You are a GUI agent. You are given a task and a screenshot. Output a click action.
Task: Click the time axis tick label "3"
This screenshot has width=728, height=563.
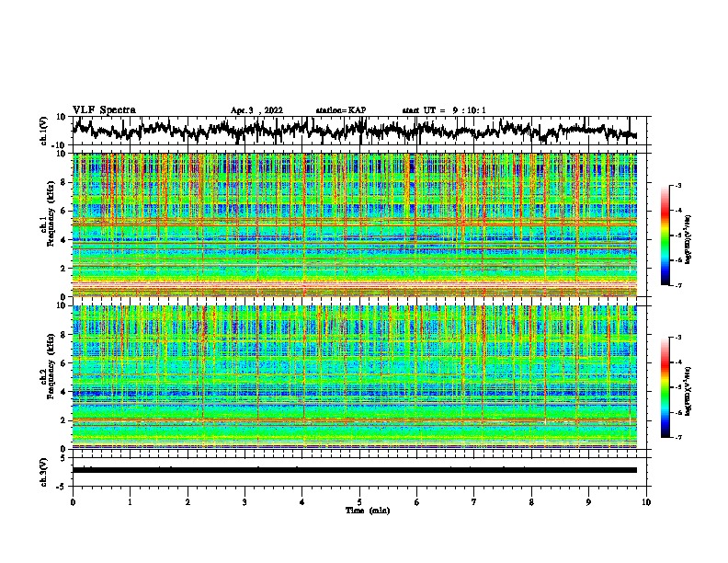coord(245,502)
